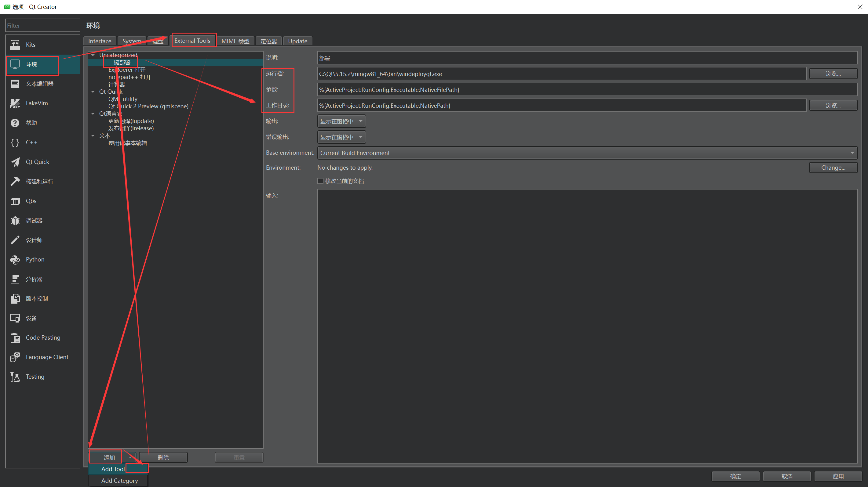This screenshot has height=487, width=868.
Task: Open the 设备 devices icon
Action: pyautogui.click(x=15, y=318)
